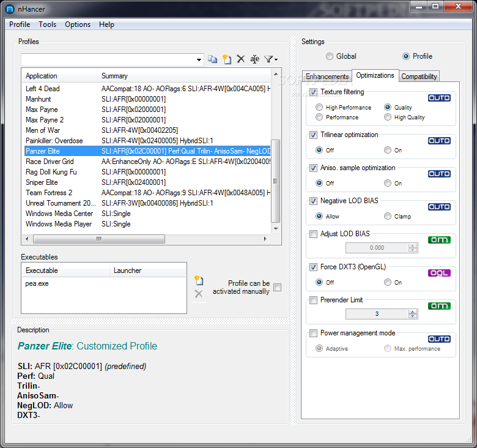
Task: Enable the Adjust LOD BIAS checkbox
Action: pyautogui.click(x=313, y=234)
